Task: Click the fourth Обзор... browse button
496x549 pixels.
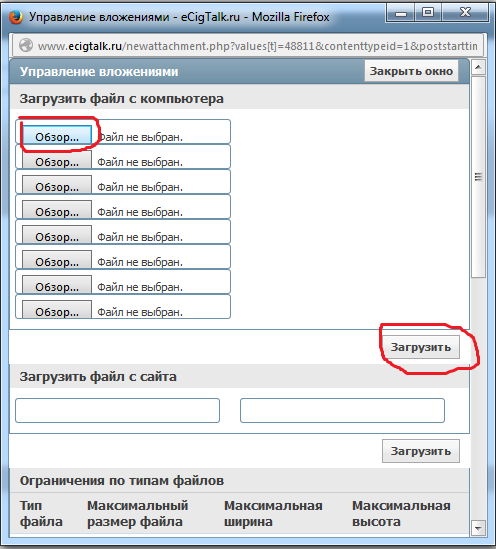Action: click(x=57, y=210)
